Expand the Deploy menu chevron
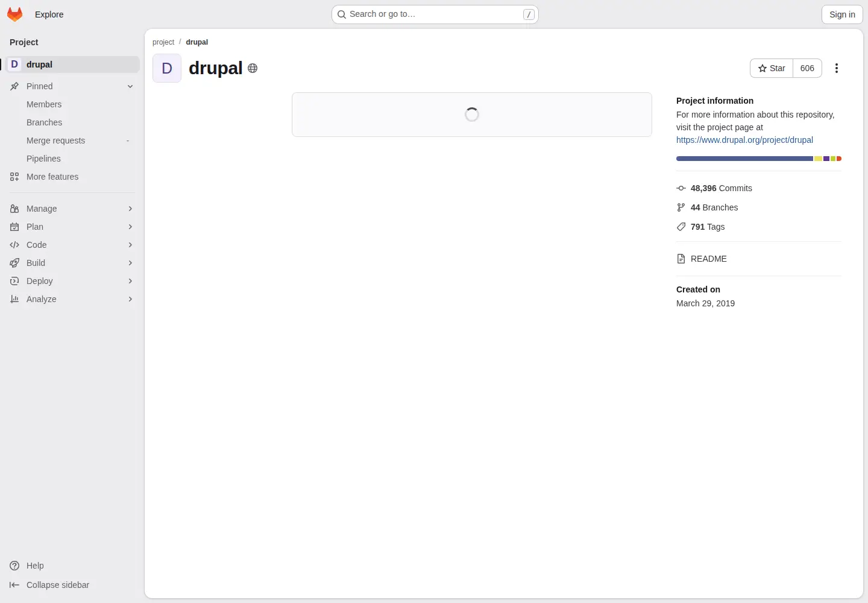The height and width of the screenshot is (603, 868). click(x=130, y=281)
